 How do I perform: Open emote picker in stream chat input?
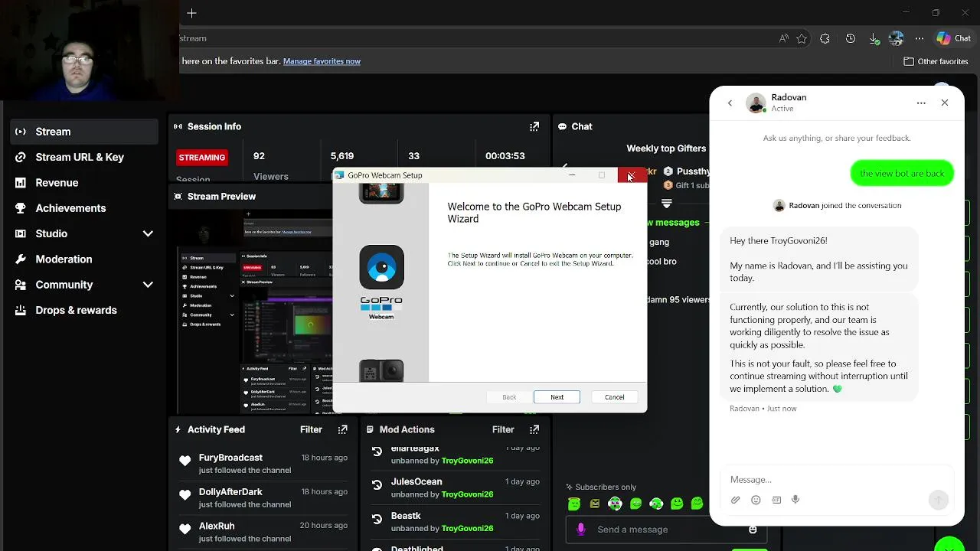753,530
